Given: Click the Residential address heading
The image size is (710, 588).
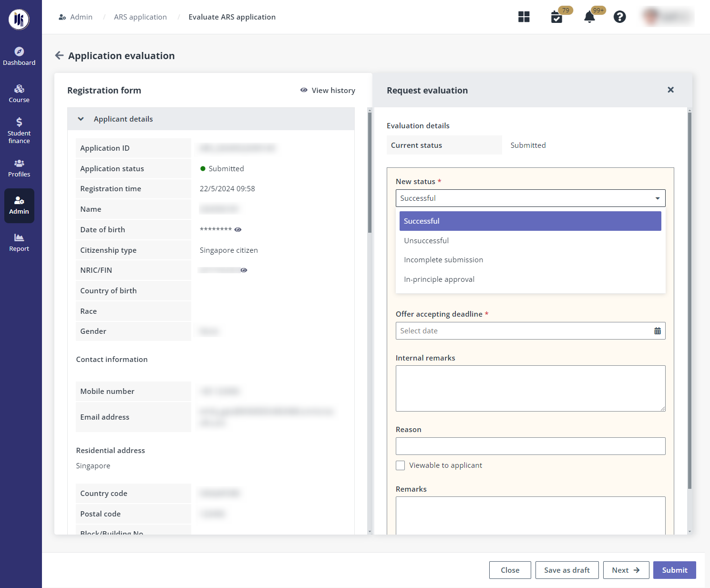Looking at the screenshot, I should 111,451.
